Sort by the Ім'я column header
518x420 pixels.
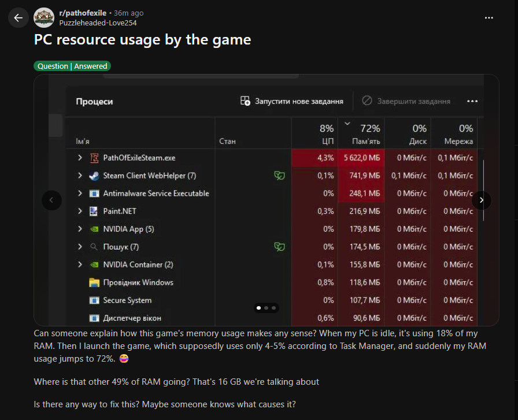(x=83, y=142)
